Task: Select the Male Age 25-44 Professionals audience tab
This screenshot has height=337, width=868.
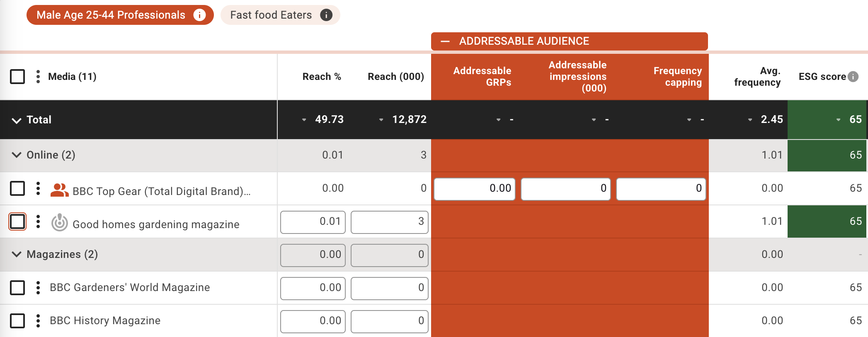Action: click(120, 15)
